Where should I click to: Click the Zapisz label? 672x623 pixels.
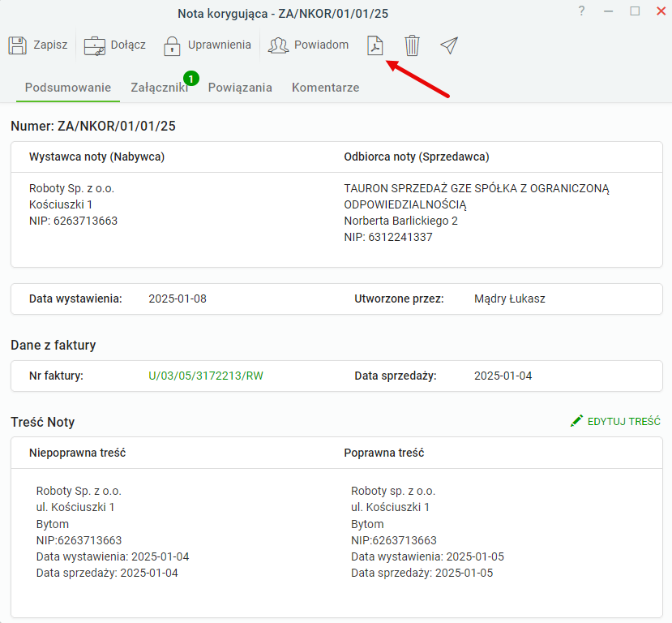50,45
